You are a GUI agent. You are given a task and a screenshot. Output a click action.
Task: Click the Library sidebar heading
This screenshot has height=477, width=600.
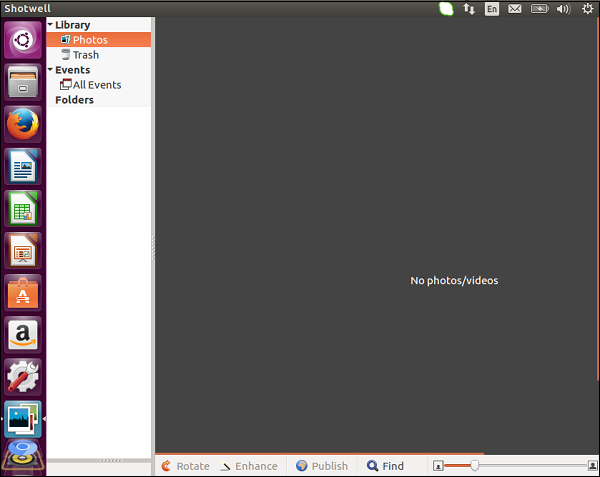[73, 25]
